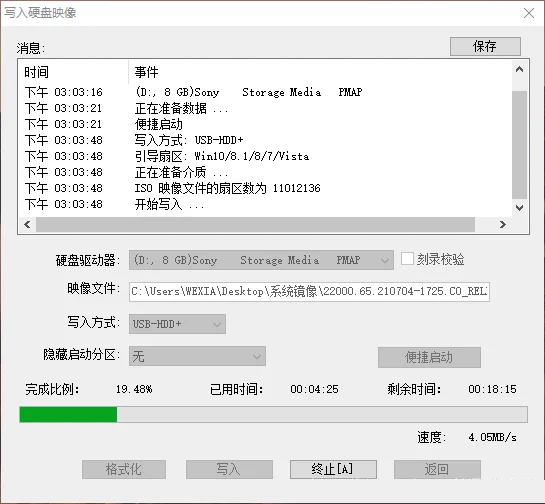
Task: Click the 格式化 button
Action: point(124,469)
